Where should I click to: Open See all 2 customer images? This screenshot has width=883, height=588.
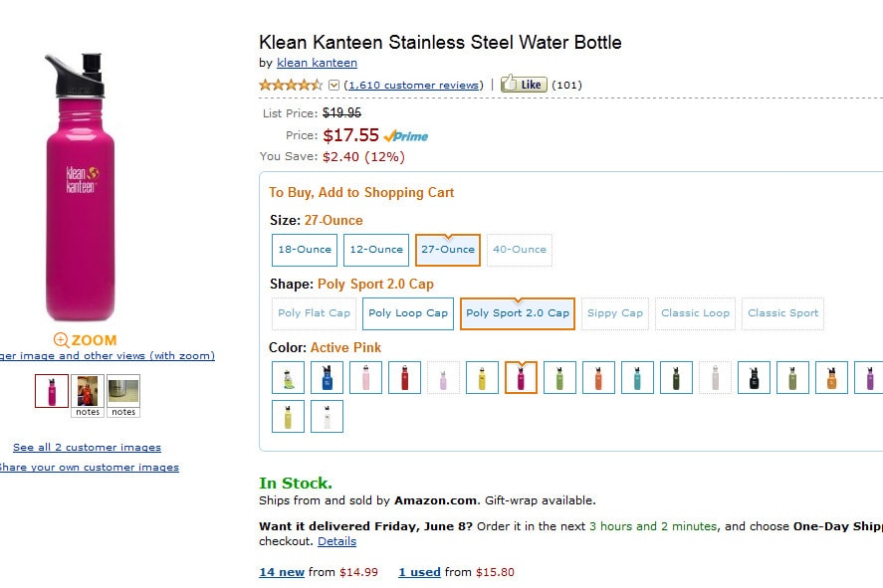tap(87, 448)
